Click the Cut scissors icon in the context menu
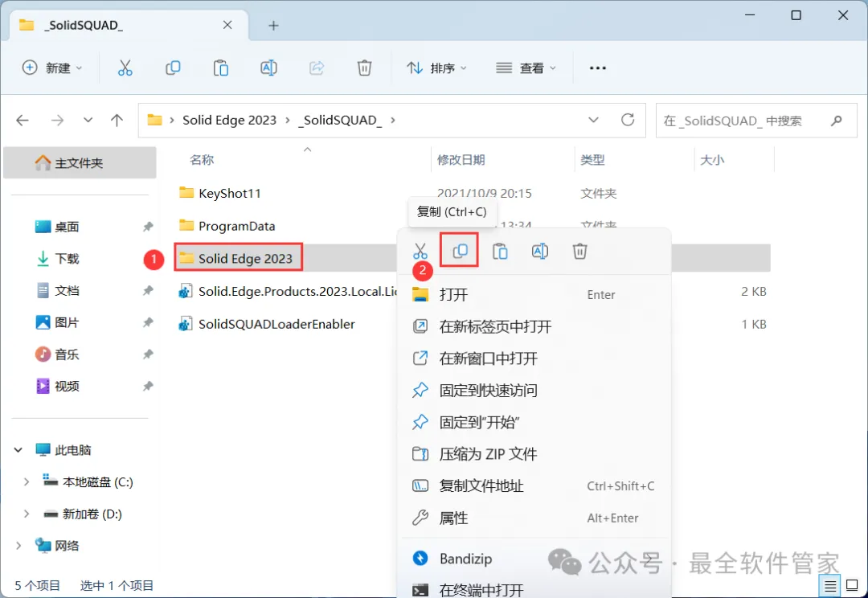This screenshot has height=598, width=868. pyautogui.click(x=420, y=252)
